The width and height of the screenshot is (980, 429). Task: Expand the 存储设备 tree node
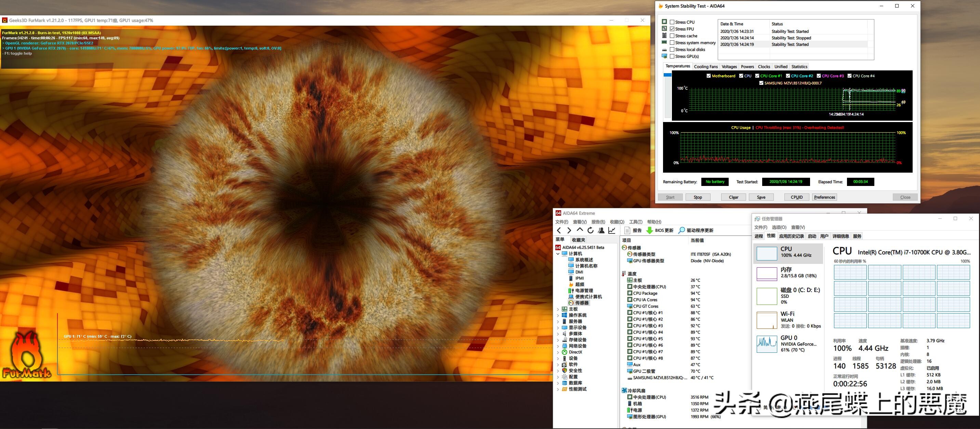[x=558, y=340]
